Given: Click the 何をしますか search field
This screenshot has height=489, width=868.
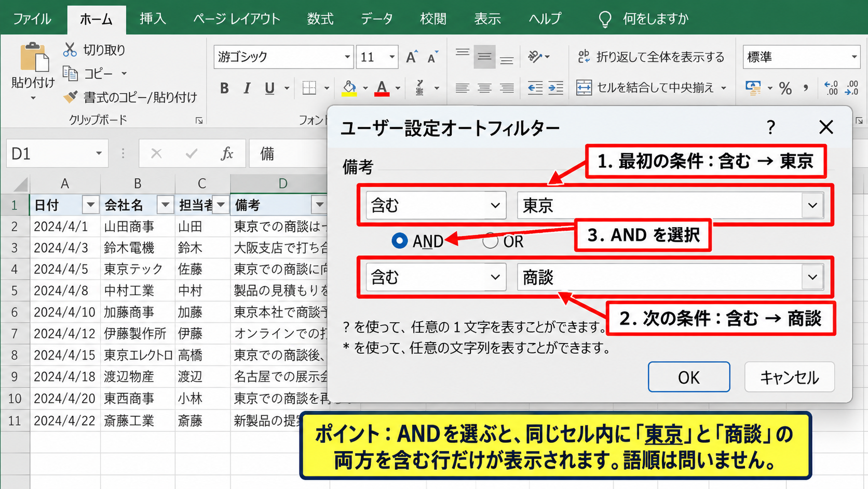Looking at the screenshot, I should (644, 19).
